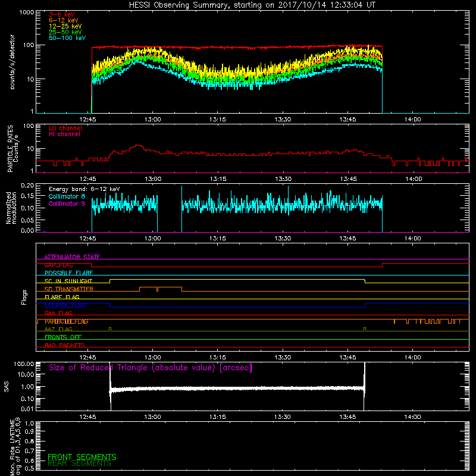
Task: Click the PARTICLE_FLAG label
Action: [x=67, y=321]
